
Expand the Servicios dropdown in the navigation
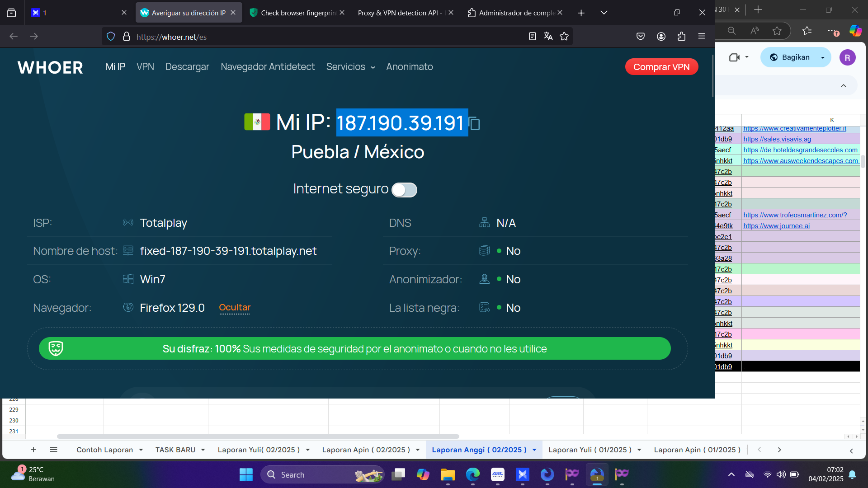click(351, 67)
